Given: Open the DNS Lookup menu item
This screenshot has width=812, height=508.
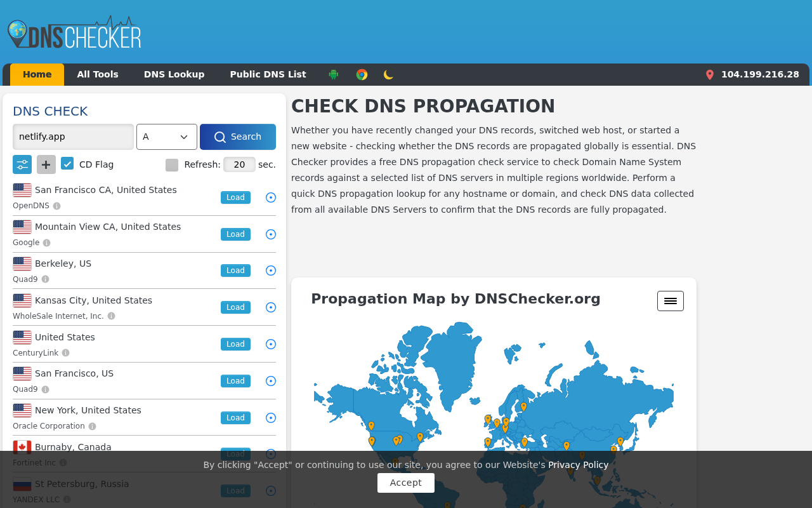Looking at the screenshot, I should 174,74.
